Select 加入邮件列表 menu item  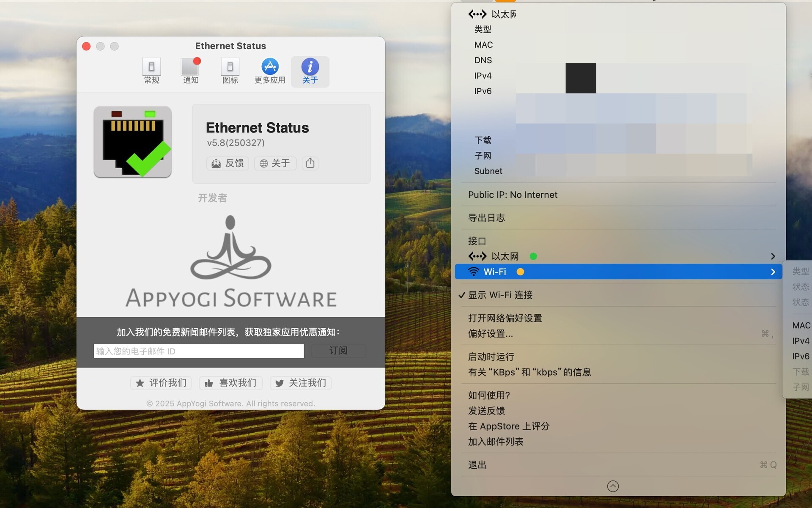[618, 441]
